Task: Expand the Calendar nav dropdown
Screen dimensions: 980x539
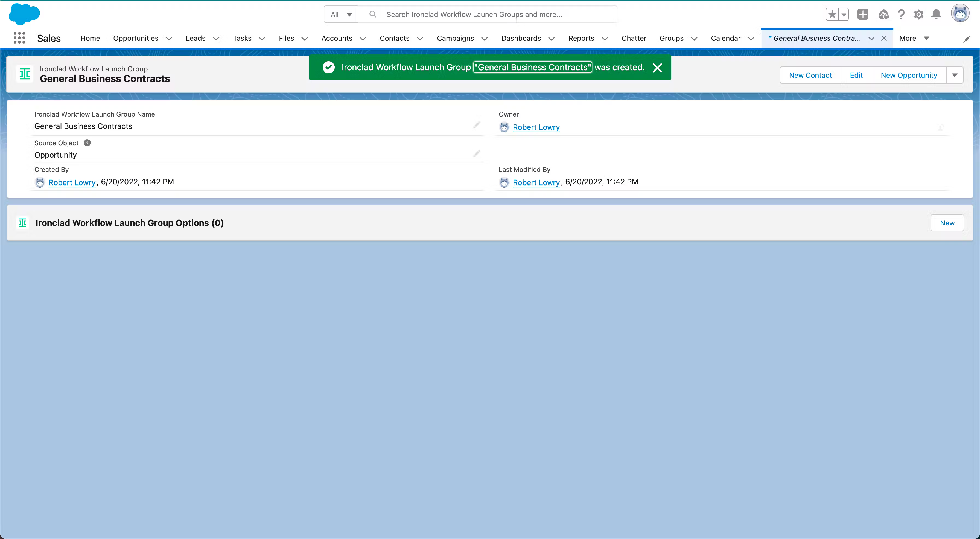Action: tap(751, 39)
